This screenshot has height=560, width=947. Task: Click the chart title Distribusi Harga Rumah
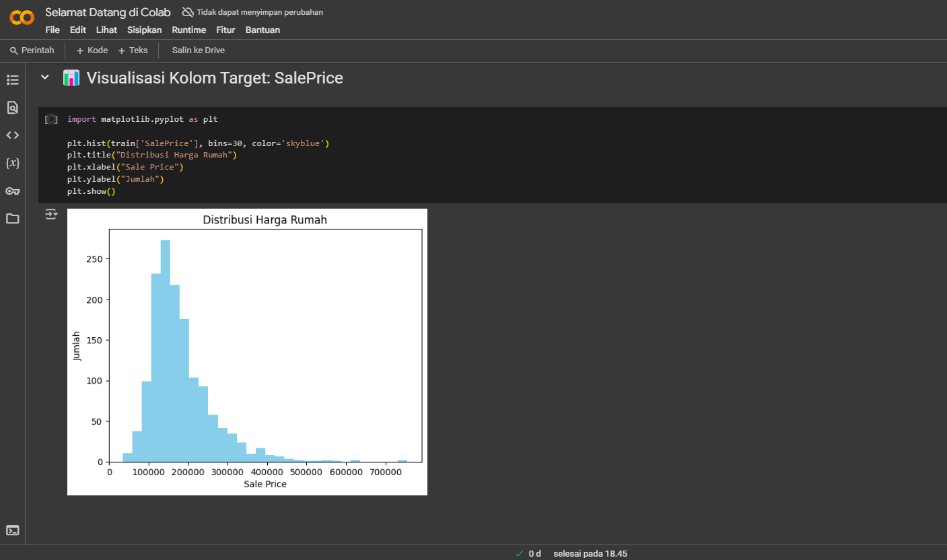pyautogui.click(x=265, y=220)
